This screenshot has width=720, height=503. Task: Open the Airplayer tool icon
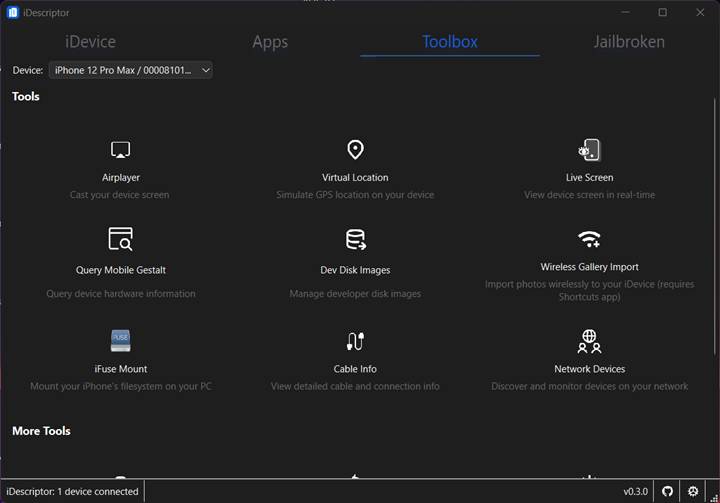coord(120,149)
